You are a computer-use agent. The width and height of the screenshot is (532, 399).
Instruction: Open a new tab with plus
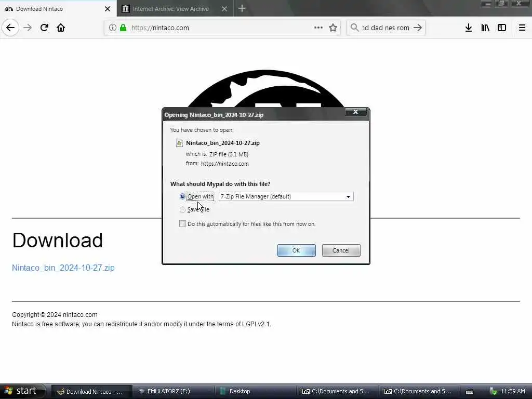[242, 8]
